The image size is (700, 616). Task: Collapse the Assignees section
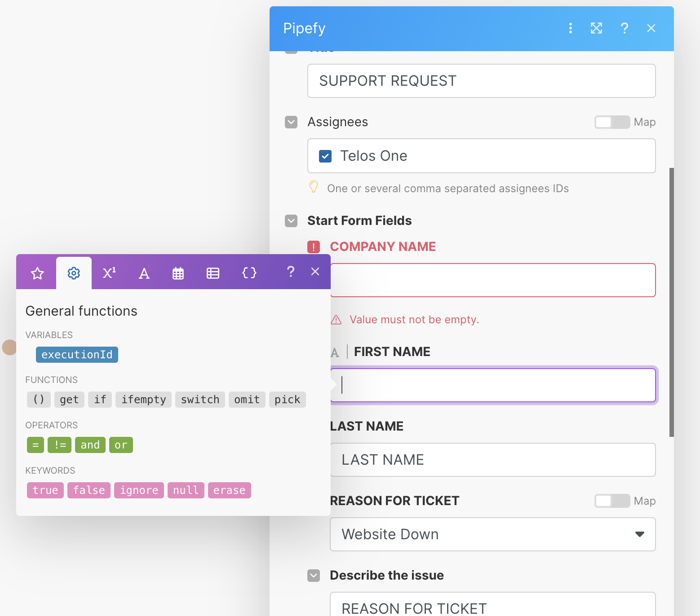291,122
